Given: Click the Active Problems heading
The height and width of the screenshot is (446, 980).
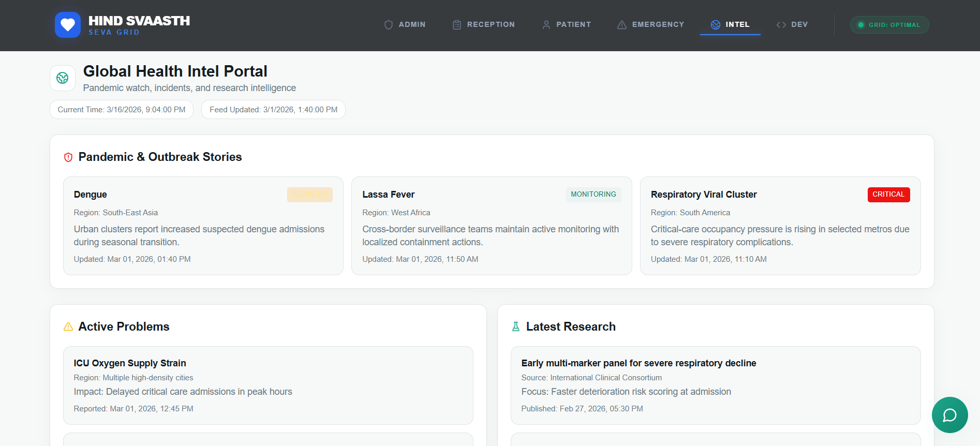Looking at the screenshot, I should point(124,326).
